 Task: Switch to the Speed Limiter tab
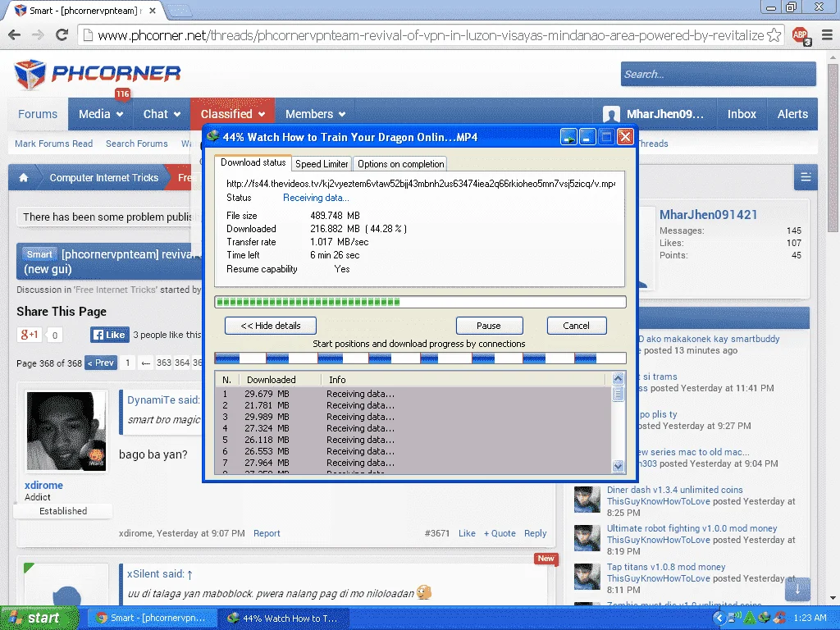(322, 164)
